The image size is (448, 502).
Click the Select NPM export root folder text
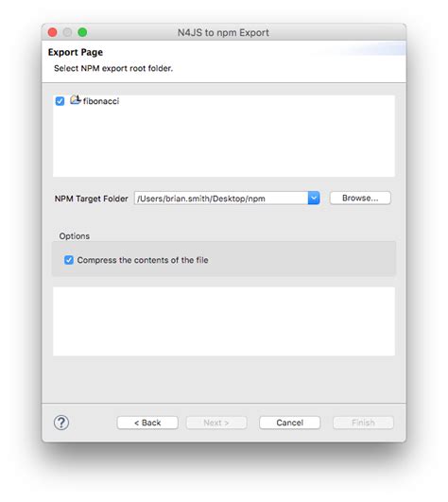click(x=113, y=68)
